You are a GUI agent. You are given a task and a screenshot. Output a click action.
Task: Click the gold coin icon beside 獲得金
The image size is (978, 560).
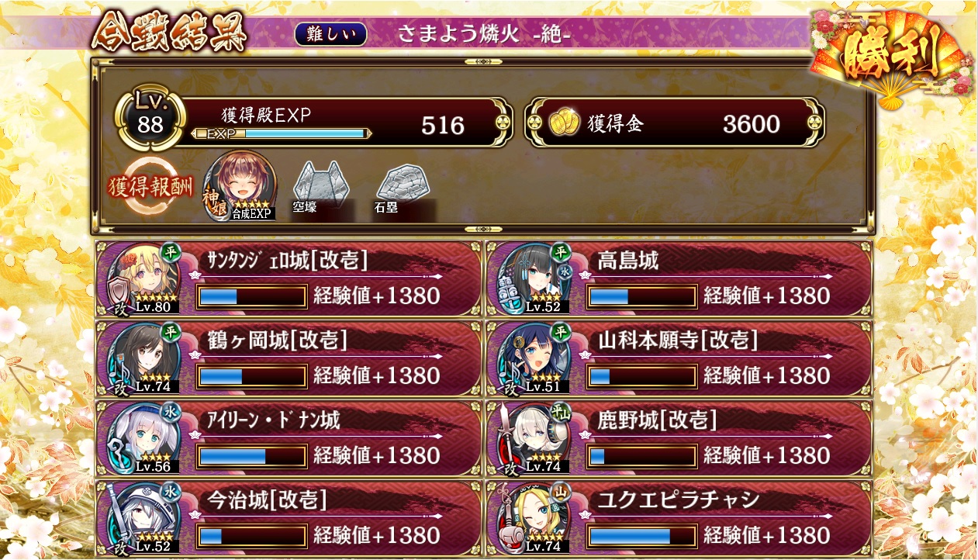[566, 123]
